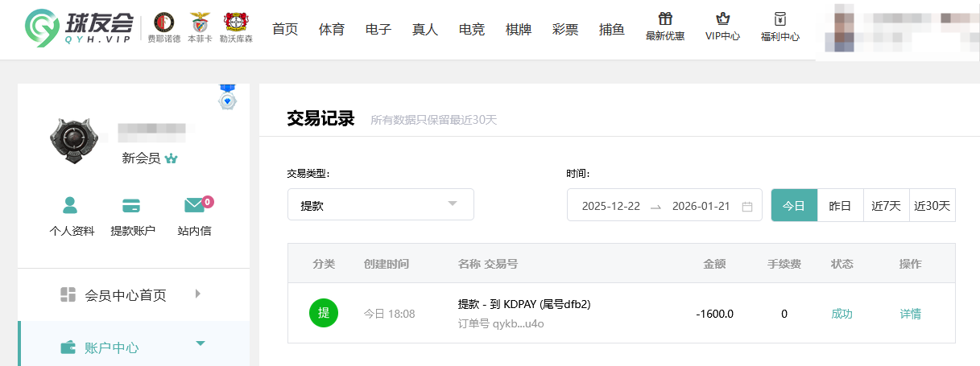The height and width of the screenshot is (366, 980).
Task: Click the 交易记录 heading
Action: click(x=320, y=118)
